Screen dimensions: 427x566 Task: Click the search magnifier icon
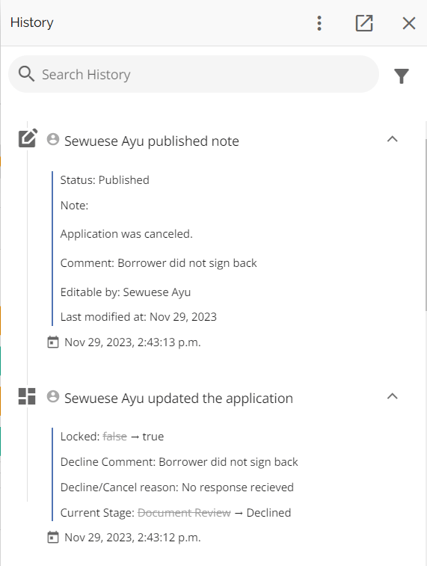pyautogui.click(x=26, y=74)
